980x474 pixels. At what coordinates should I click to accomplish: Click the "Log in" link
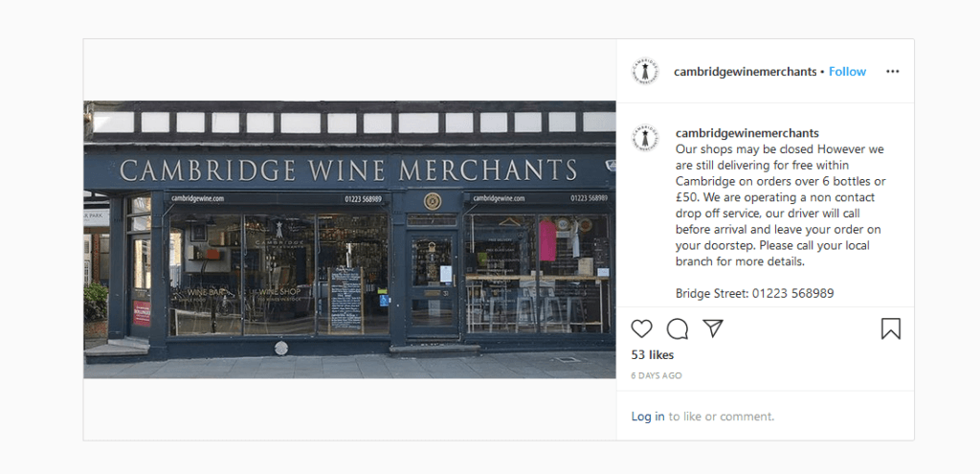[648, 417]
